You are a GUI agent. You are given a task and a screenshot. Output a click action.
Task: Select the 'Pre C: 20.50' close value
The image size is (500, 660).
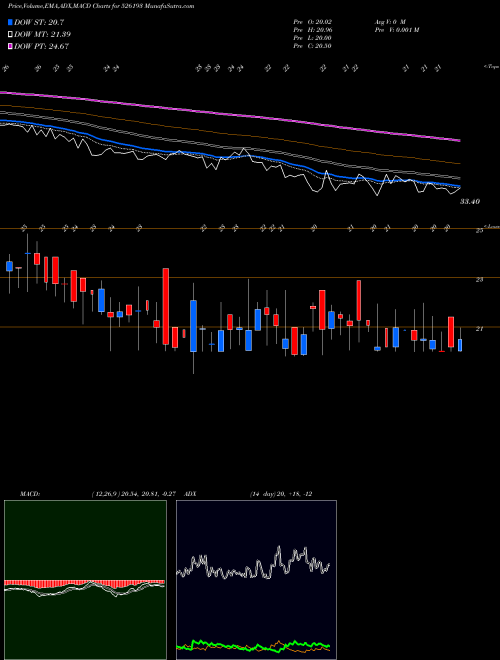point(312,45)
